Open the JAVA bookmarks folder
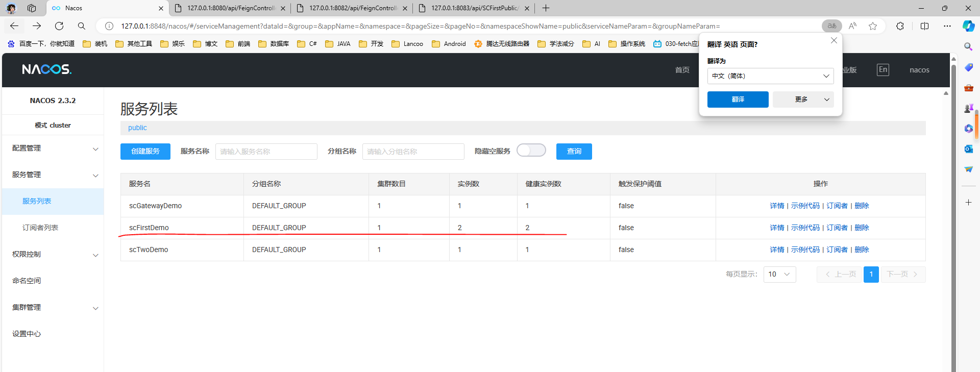Image resolution: width=980 pixels, height=372 pixels. pyautogui.click(x=338, y=44)
